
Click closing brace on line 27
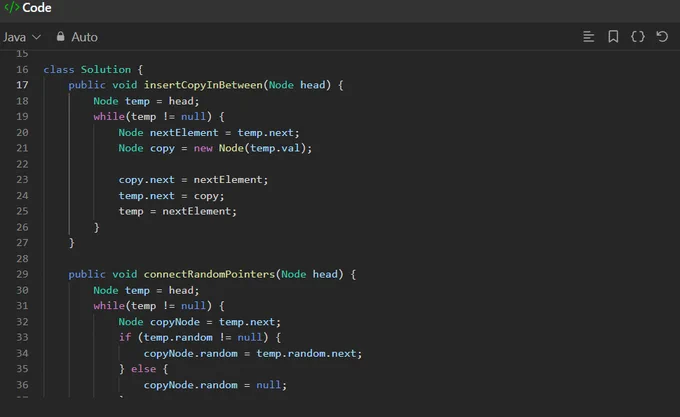click(72, 243)
